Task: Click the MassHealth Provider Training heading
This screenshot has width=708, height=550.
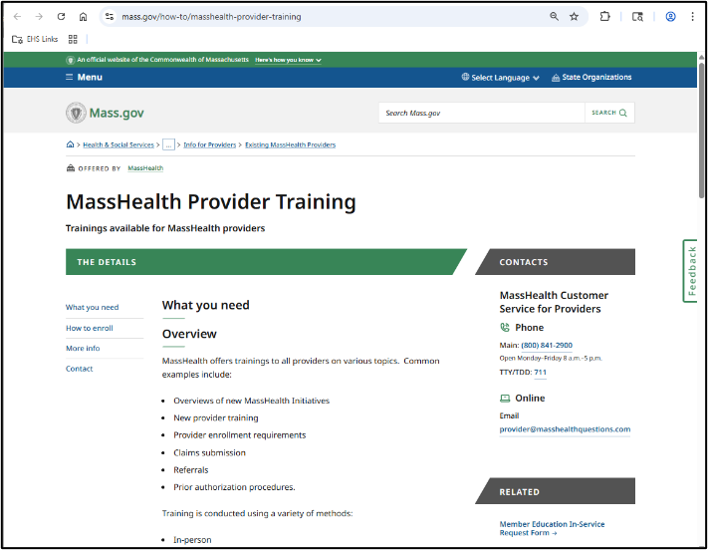Action: (x=211, y=201)
